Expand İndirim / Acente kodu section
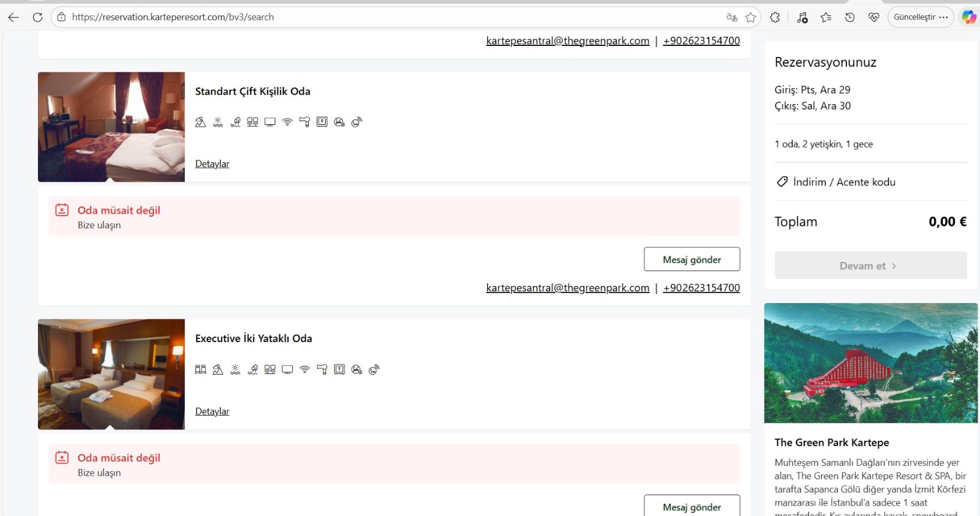This screenshot has width=980, height=516. [843, 182]
